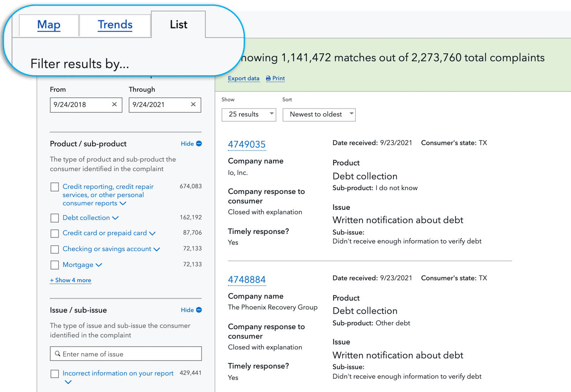Click the Enter name of issue field
Viewport: 571px width, 392px height.
[129, 354]
